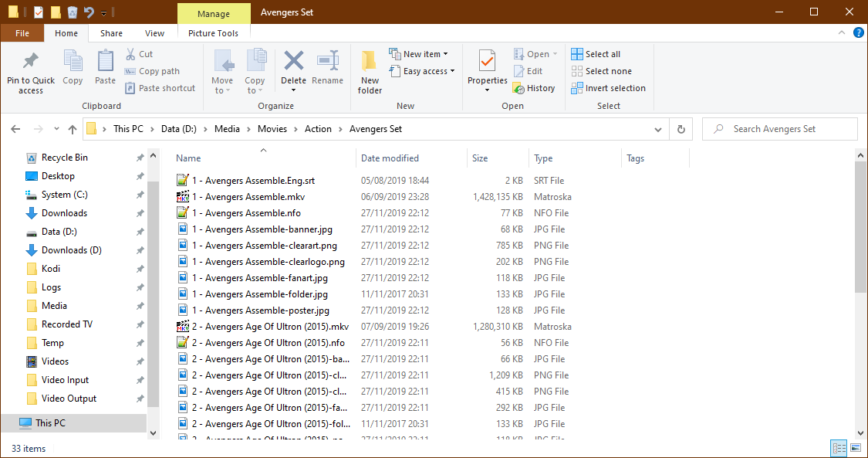Viewport: 868px width, 458px height.
Task: Click Pin to Quick access icon
Action: tap(30, 61)
